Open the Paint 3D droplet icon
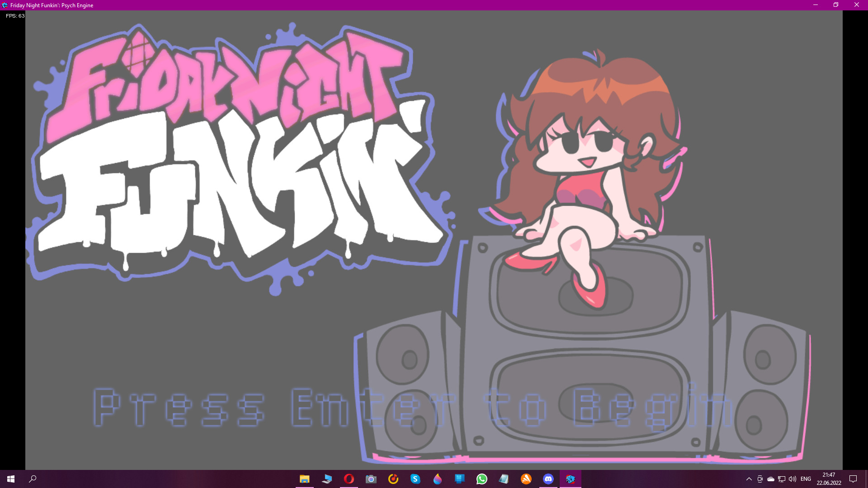868x488 pixels. [438, 479]
